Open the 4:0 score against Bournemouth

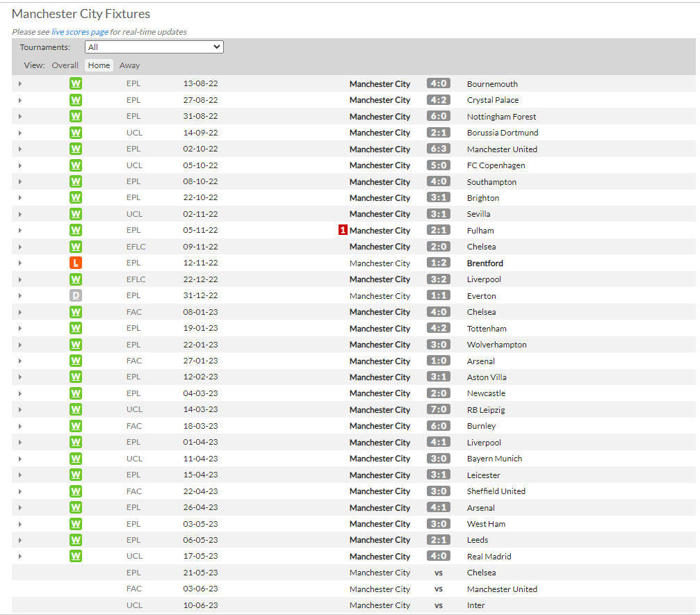439,83
